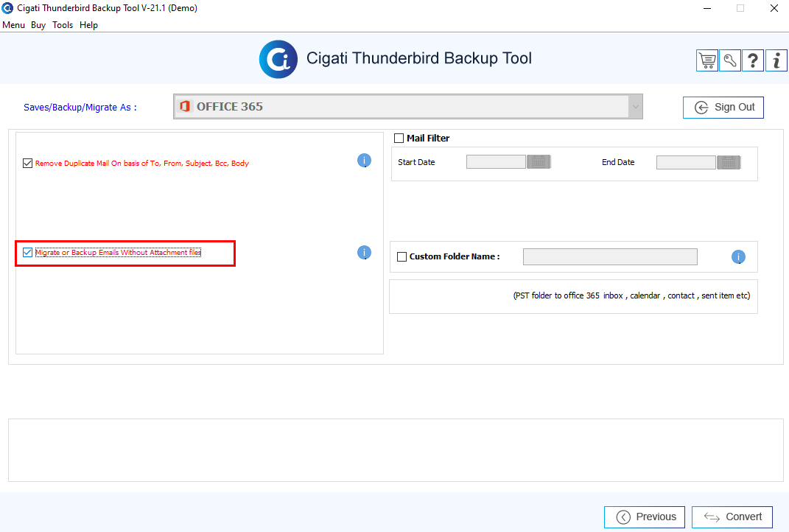Click the shopping cart buy icon
The image size is (789, 532).
point(707,61)
